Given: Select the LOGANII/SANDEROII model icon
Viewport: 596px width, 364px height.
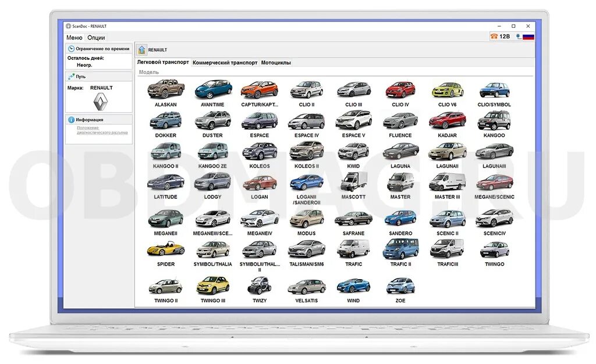Looking at the screenshot, I should click(x=307, y=183).
